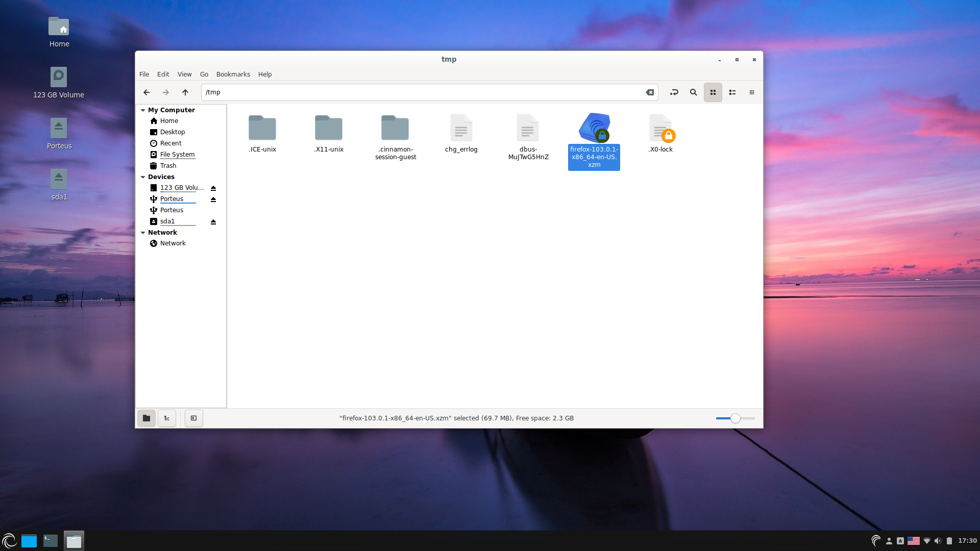This screenshot has width=980, height=551.
Task: Collapse the My Computer section
Action: pos(143,110)
